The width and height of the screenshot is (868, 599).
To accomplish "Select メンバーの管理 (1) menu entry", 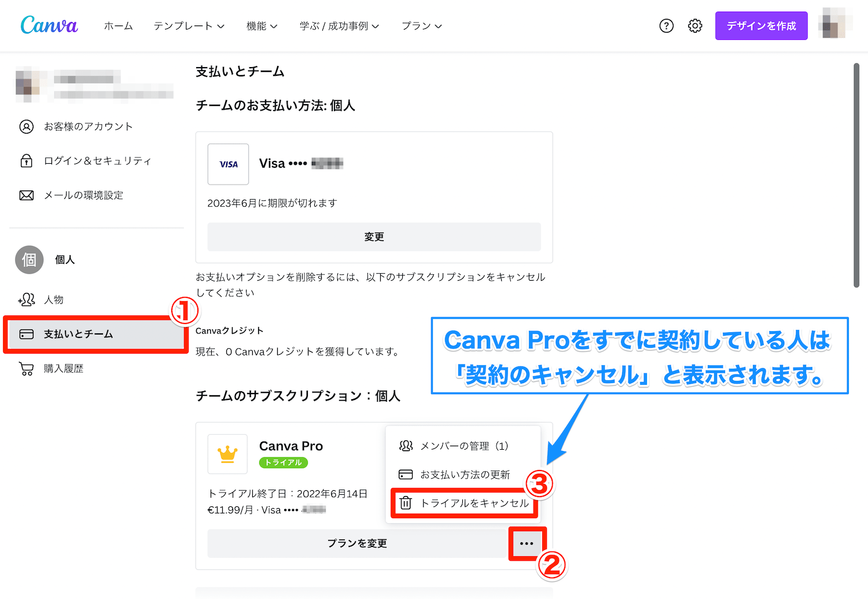I will click(x=464, y=446).
